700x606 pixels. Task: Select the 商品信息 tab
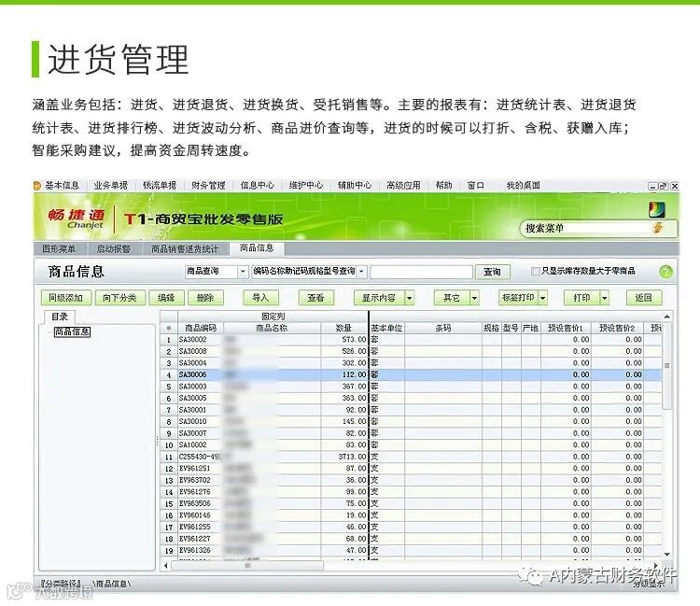[257, 248]
